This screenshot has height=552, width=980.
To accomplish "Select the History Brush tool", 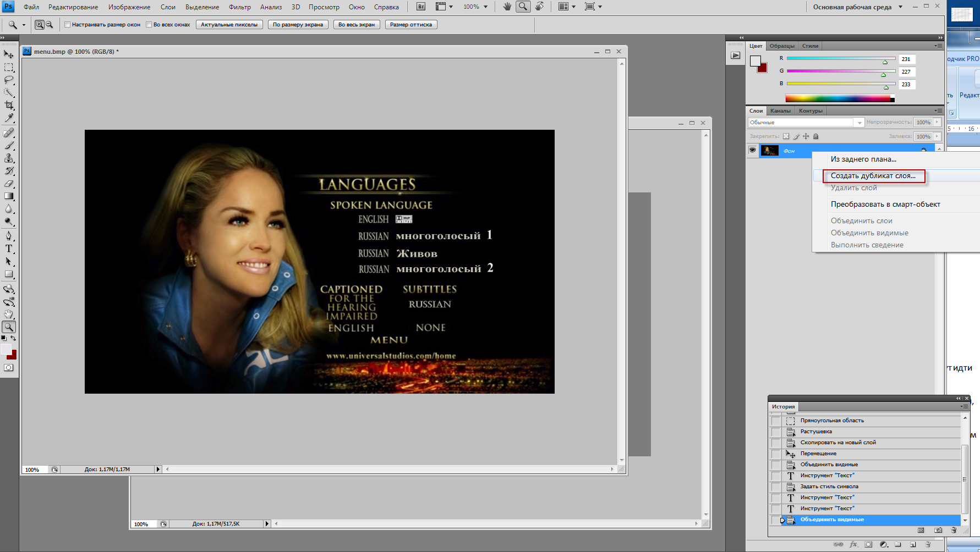I will (9, 171).
